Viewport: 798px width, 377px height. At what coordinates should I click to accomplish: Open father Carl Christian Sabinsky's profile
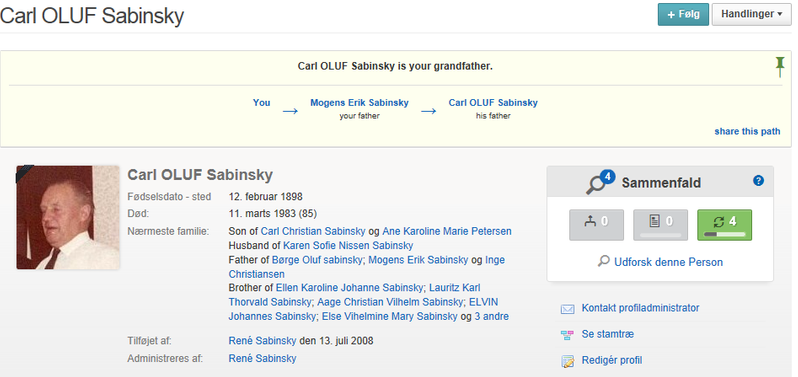click(x=313, y=231)
